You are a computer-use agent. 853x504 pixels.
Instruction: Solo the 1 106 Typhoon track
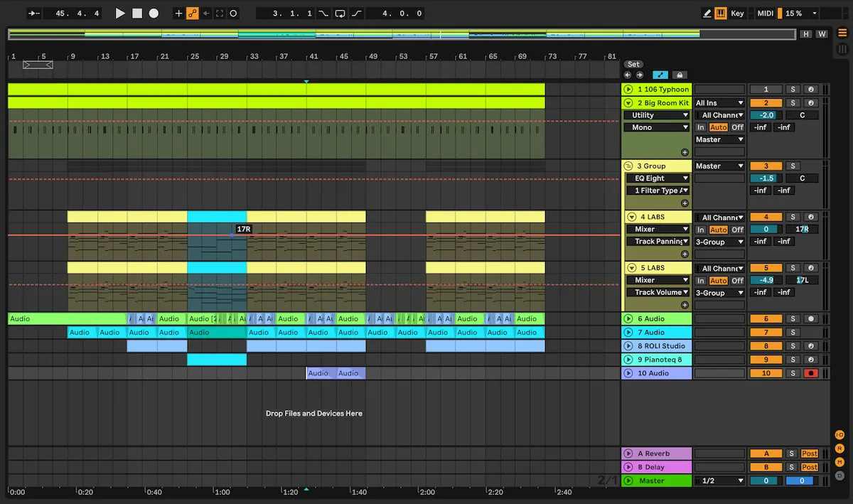pos(792,90)
